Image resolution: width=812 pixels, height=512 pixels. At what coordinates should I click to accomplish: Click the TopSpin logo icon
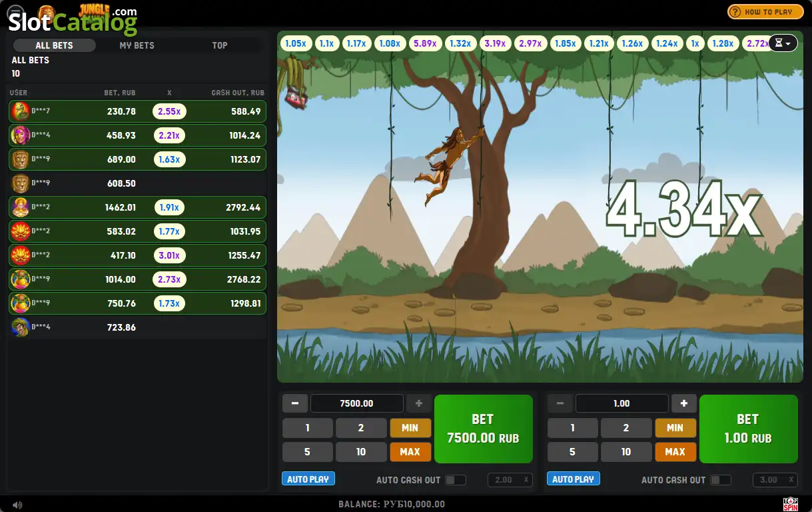[x=790, y=504]
